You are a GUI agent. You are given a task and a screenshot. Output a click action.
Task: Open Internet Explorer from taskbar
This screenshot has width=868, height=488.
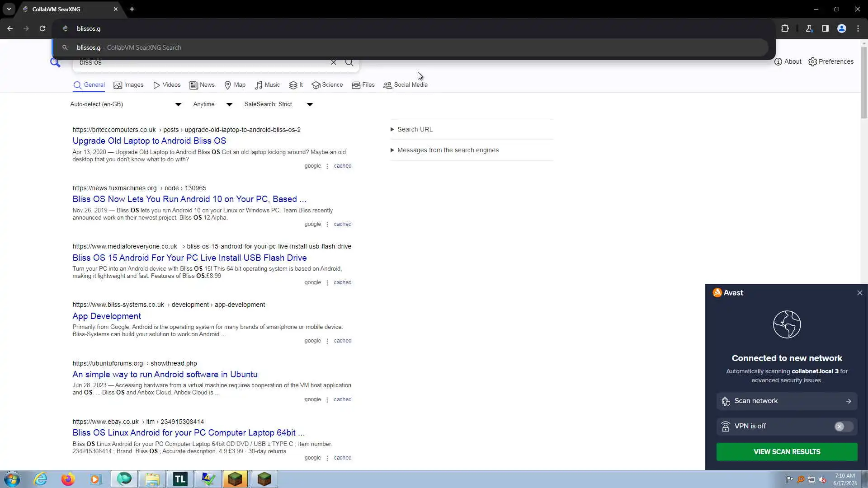pyautogui.click(x=41, y=479)
